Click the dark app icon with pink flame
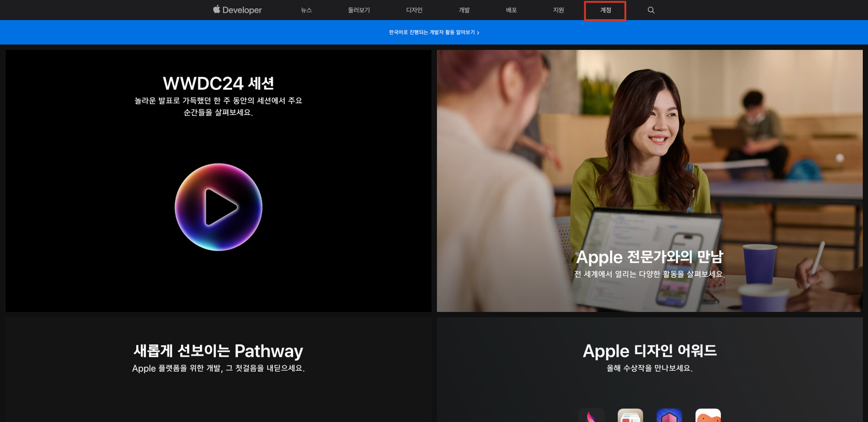The height and width of the screenshot is (422, 868). [592, 415]
